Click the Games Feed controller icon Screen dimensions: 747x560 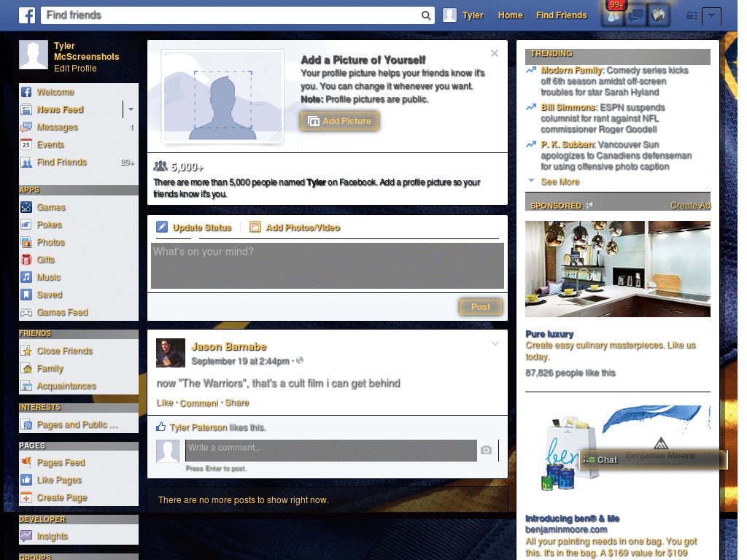click(x=26, y=312)
